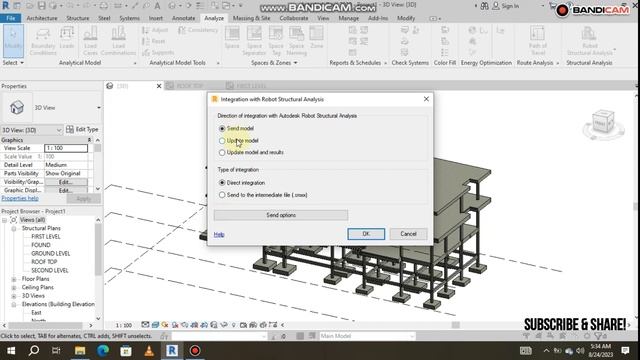640x360 pixels.
Task: Open Load Combinations tool
Action: point(118,41)
